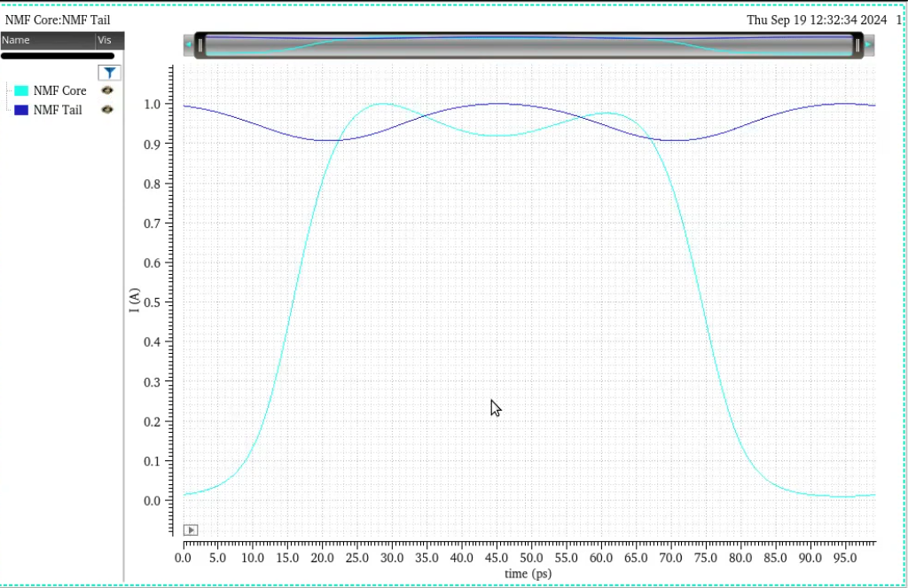This screenshot has width=908, height=588.
Task: Click the NMF Core cyan color swatch
Action: click(21, 90)
